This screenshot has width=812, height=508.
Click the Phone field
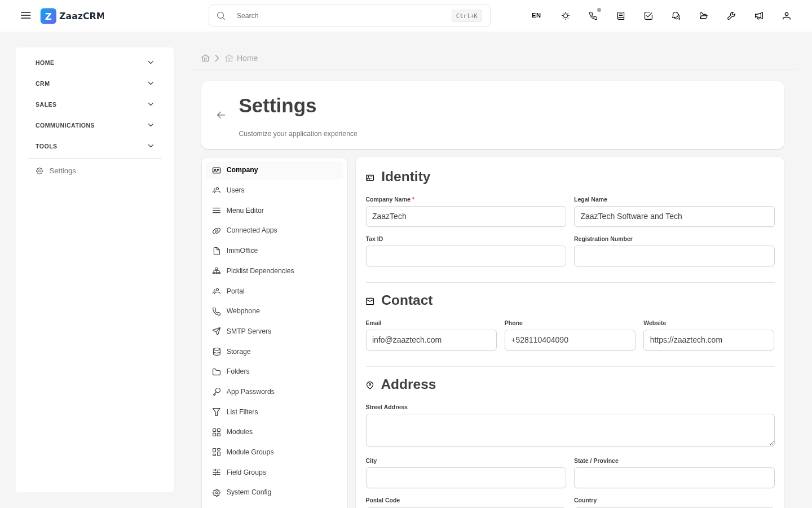570,340
